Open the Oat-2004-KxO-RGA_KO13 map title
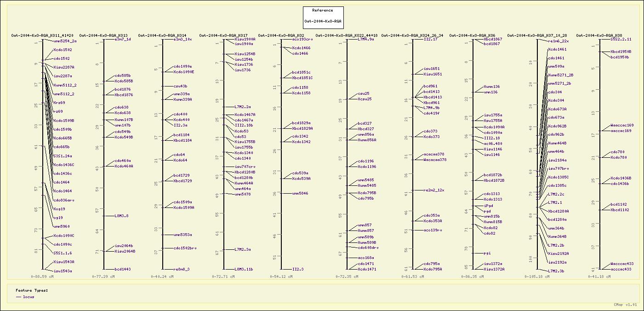 [x=103, y=35]
